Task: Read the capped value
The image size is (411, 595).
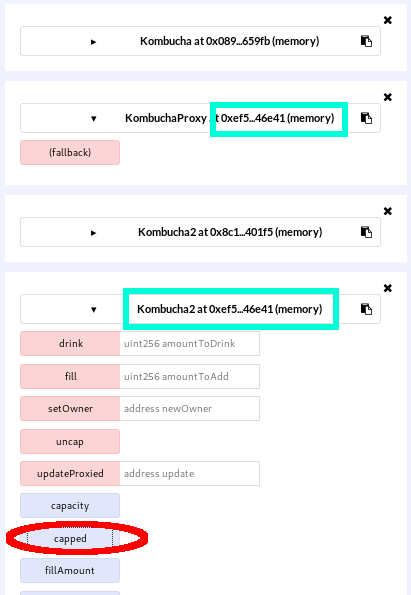Action: click(70, 538)
